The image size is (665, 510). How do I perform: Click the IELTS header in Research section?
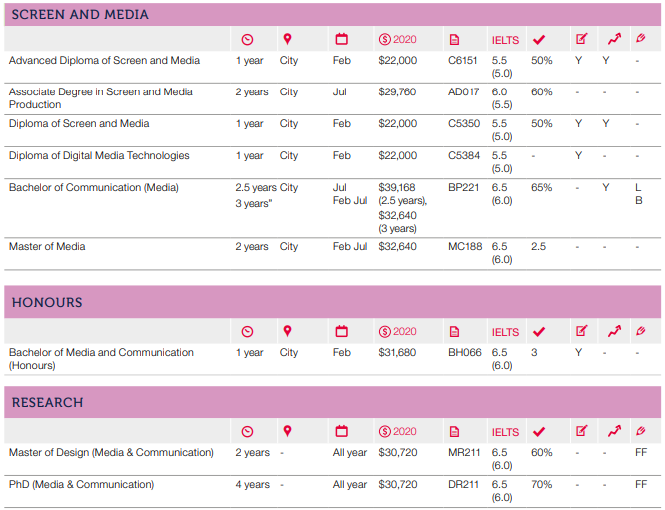click(505, 432)
